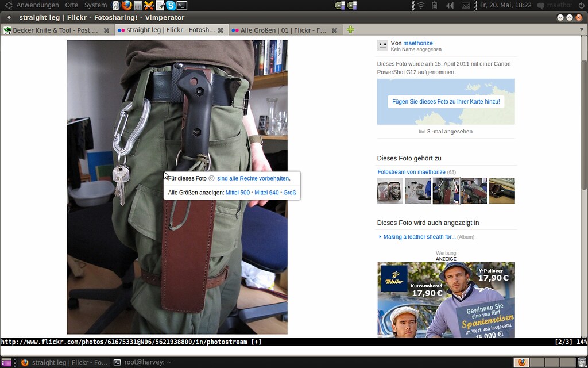The height and width of the screenshot is (368, 588).
Task: Click the date and time clock
Action: point(505,5)
